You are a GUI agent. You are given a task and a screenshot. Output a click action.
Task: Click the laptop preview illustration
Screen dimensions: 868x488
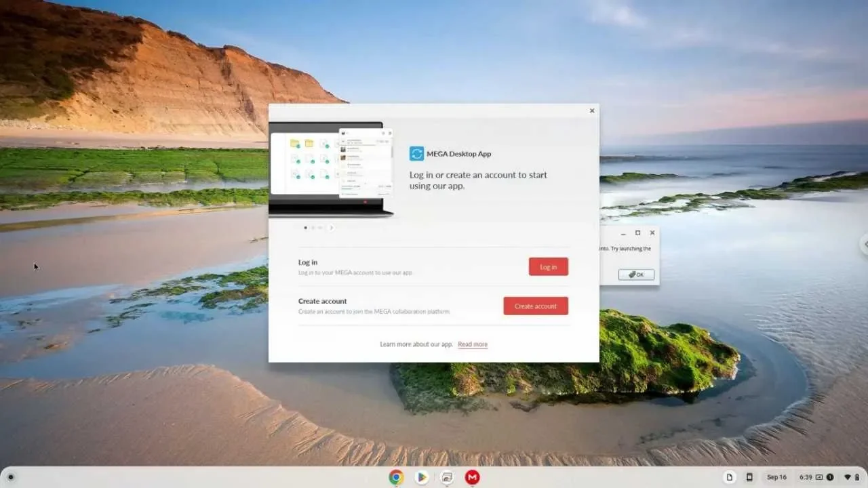(x=330, y=169)
